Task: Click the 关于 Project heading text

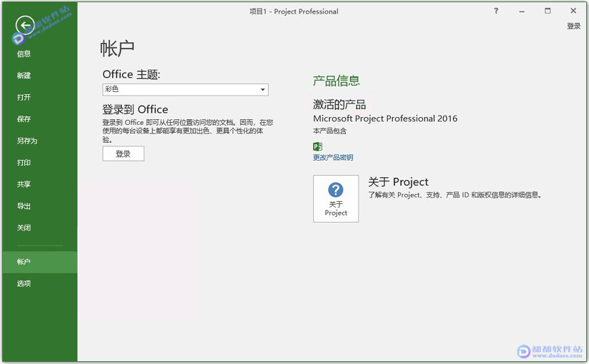Action: [398, 182]
